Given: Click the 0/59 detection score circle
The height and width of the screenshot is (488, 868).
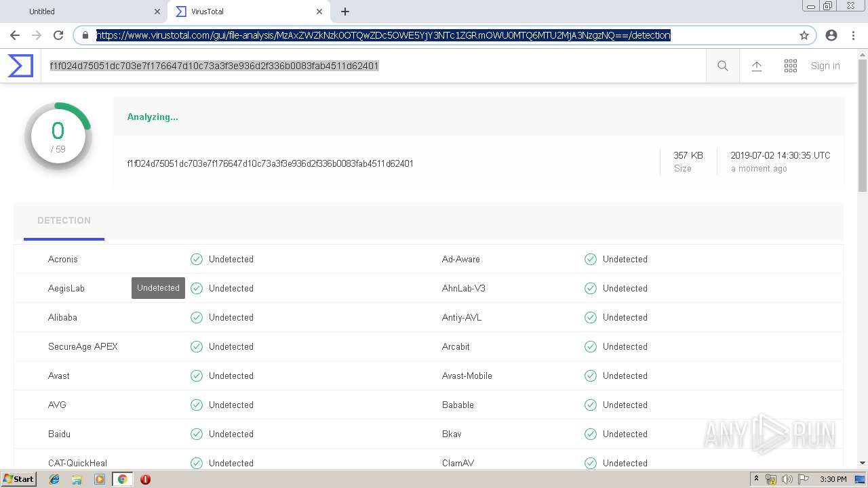Looking at the screenshot, I should 58,136.
